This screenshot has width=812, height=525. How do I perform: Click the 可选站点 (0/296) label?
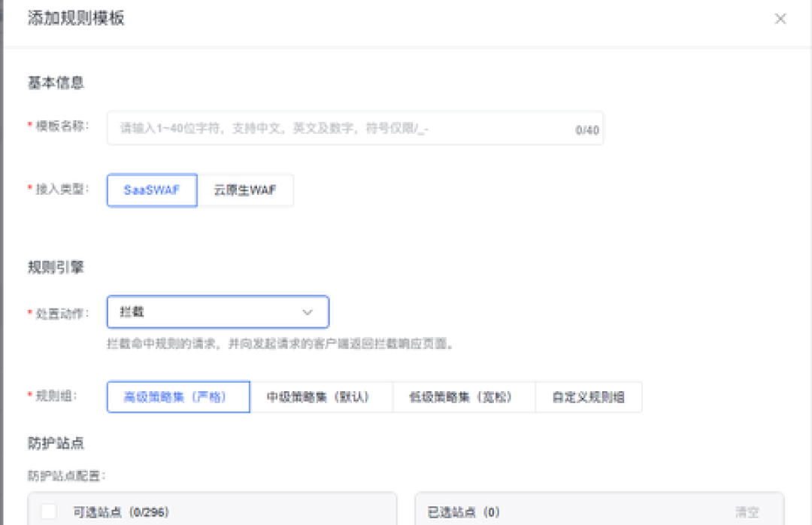coord(120,512)
